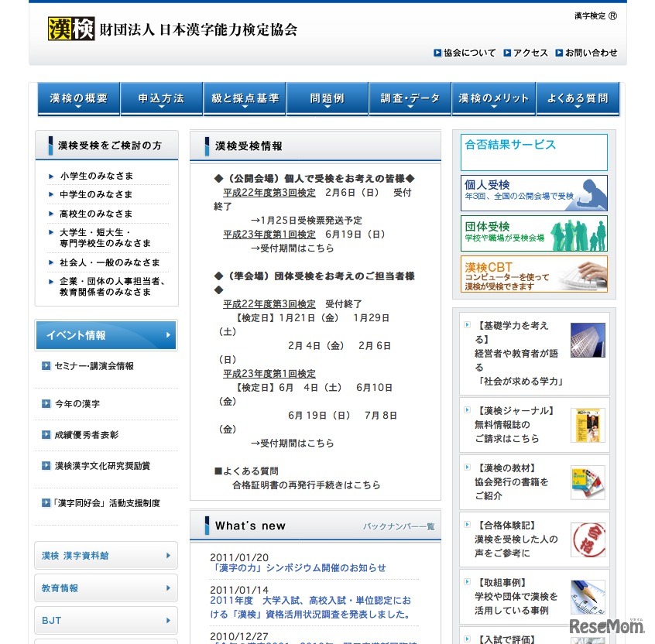
Task: Click the 漢検の教材 books icon
Action: click(x=589, y=481)
